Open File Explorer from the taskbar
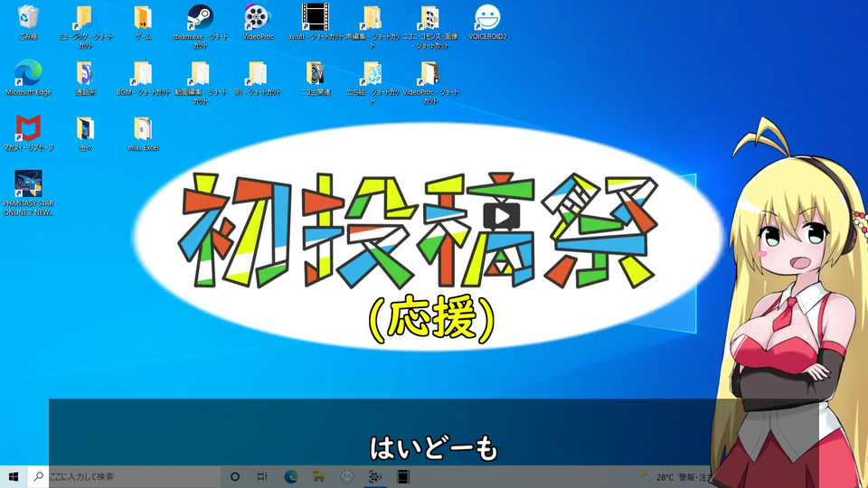This screenshot has width=868, height=488. (318, 476)
